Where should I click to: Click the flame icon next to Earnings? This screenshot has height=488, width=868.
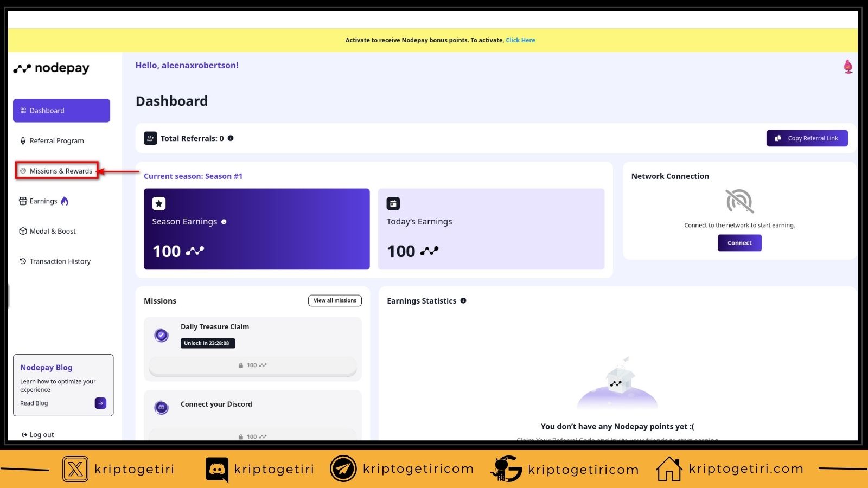point(65,201)
